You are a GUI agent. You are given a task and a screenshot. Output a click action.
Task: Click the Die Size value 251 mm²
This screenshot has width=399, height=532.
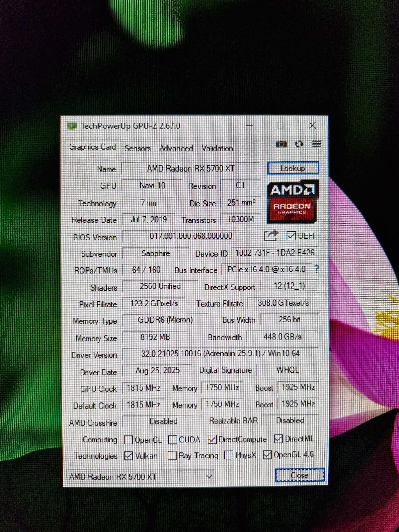(241, 203)
